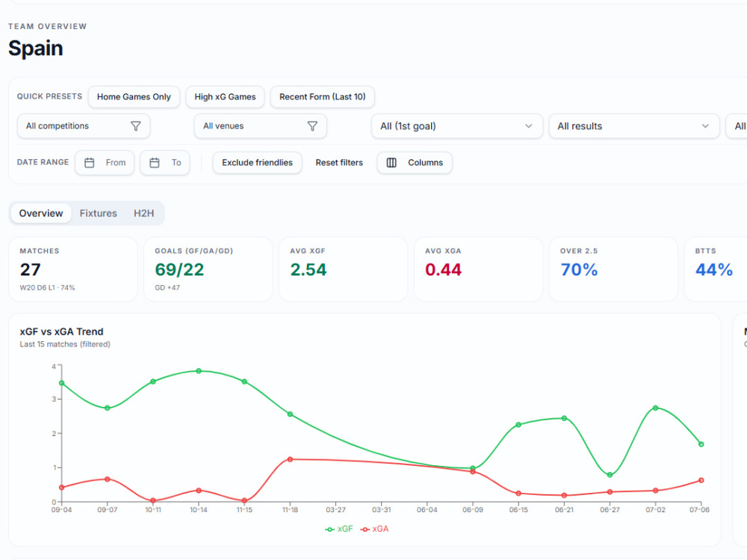Click the Goals 69/22 stat card
This screenshot has height=560, width=747.
pos(208,269)
